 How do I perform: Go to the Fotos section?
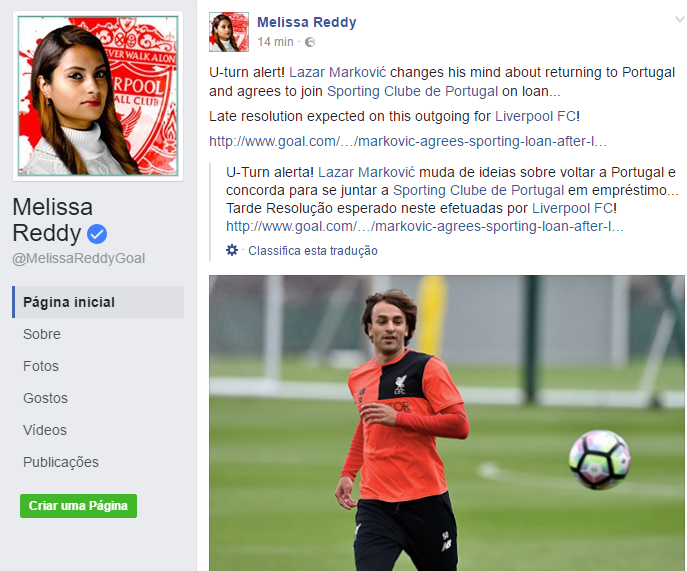41,366
